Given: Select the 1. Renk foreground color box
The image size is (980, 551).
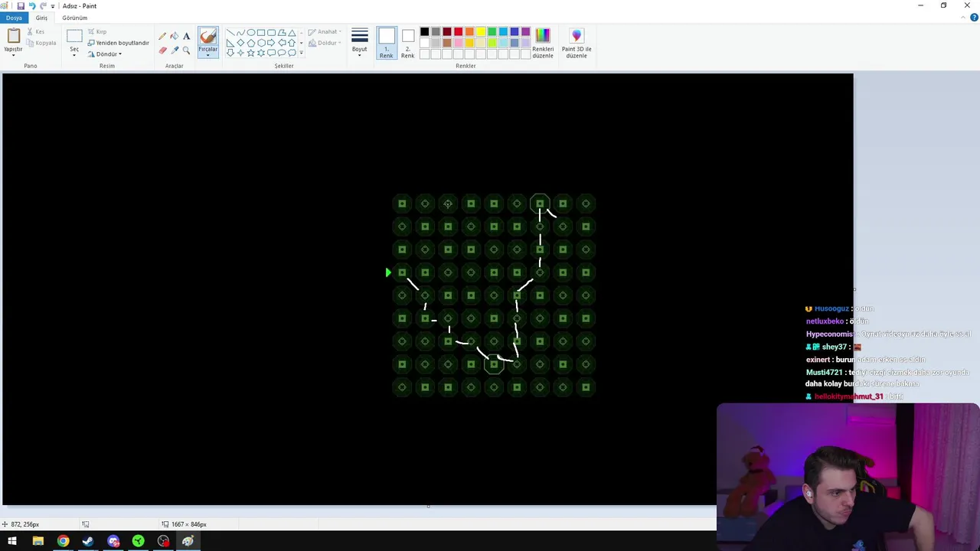Looking at the screenshot, I should pyautogui.click(x=387, y=44).
